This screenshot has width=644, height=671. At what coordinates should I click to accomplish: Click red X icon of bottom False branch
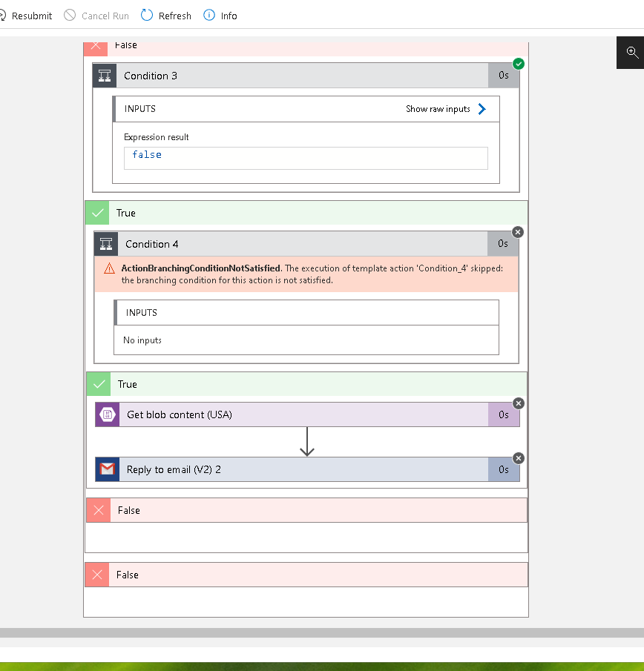point(97,575)
